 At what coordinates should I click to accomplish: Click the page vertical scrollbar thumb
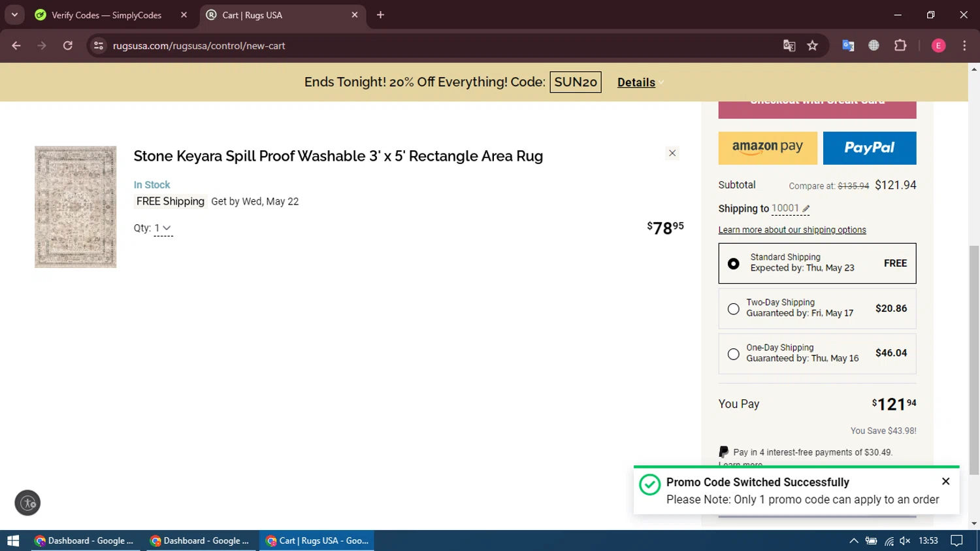coord(974,360)
